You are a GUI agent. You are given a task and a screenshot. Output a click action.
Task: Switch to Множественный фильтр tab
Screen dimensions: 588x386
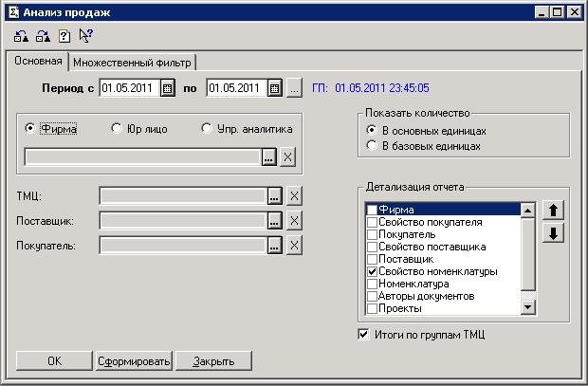click(x=132, y=63)
